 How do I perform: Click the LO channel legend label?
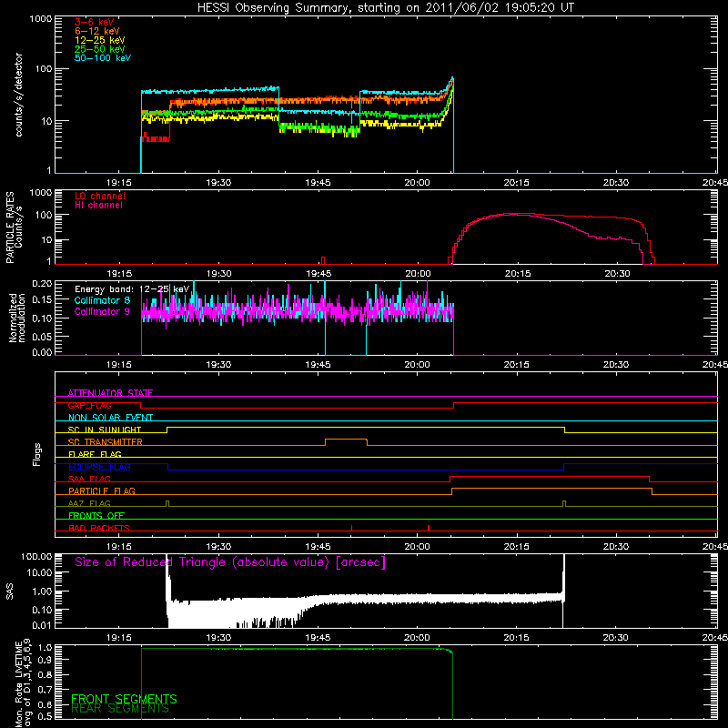click(x=100, y=196)
